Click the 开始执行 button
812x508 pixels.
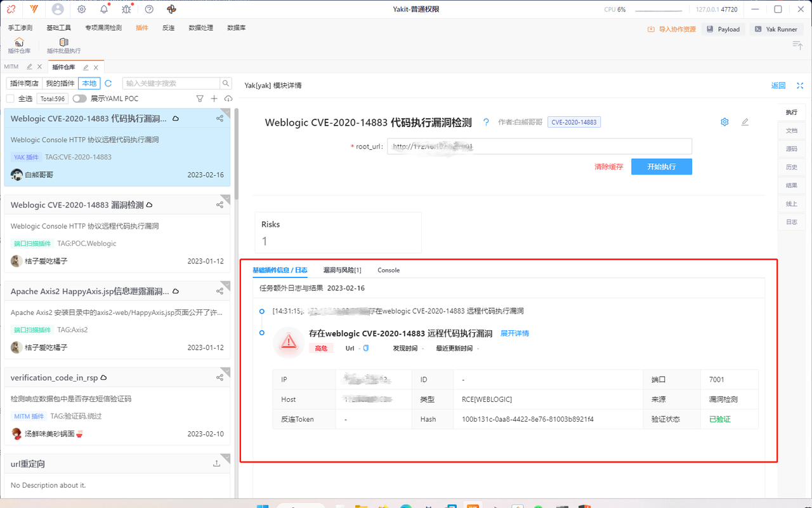pyautogui.click(x=661, y=166)
